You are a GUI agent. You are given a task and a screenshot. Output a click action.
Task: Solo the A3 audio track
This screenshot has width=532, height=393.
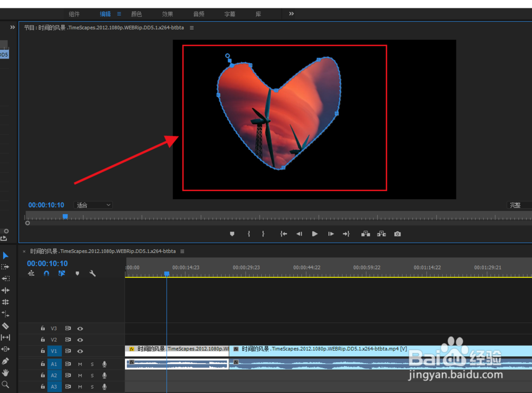point(92,387)
